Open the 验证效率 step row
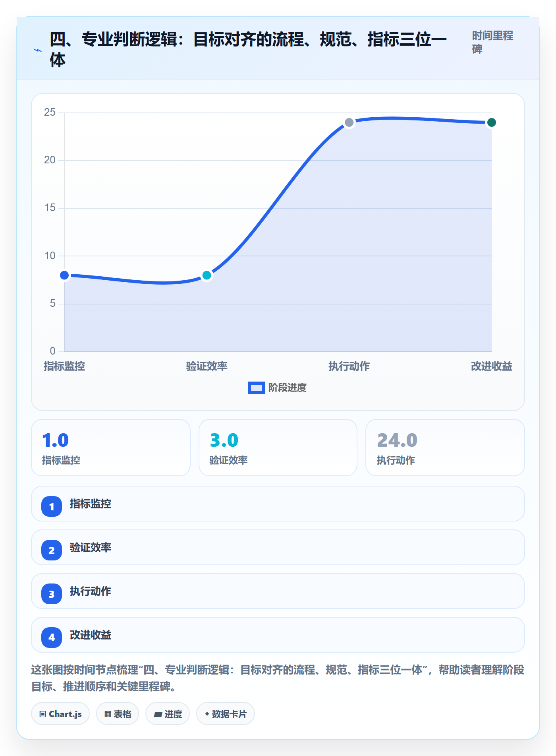The height and width of the screenshot is (756, 556). point(278,547)
